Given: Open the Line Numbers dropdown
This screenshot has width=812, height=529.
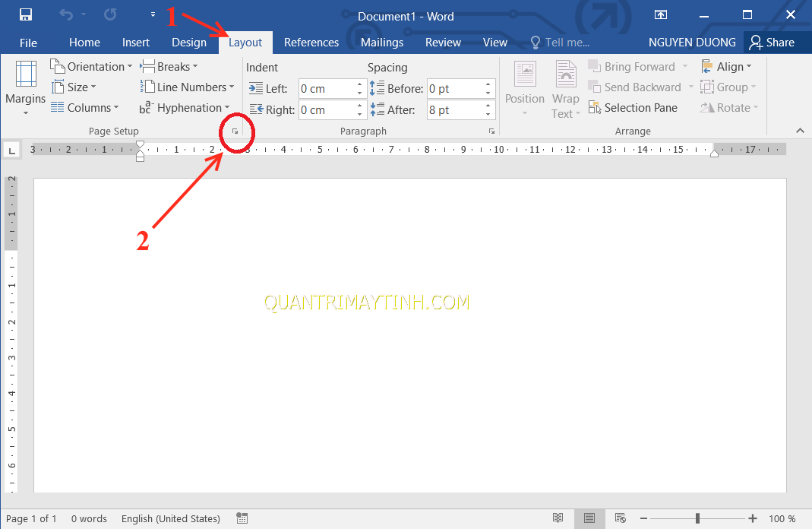Looking at the screenshot, I should tap(187, 87).
